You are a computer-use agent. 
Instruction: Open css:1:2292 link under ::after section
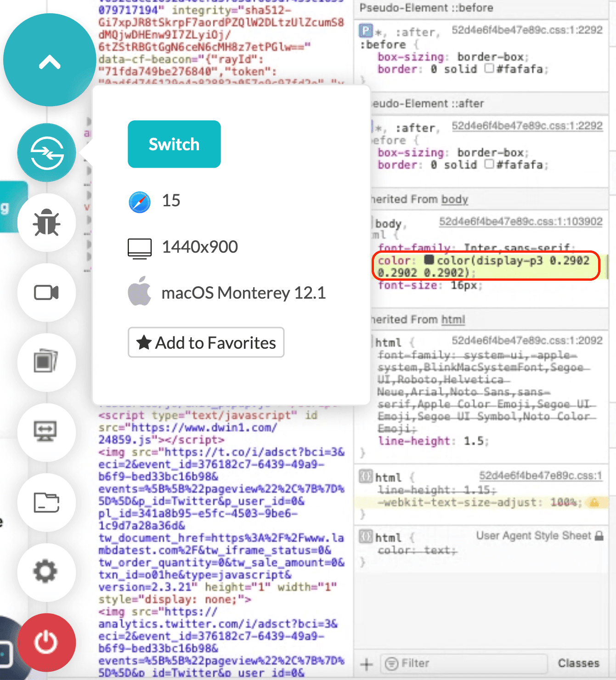(527, 125)
